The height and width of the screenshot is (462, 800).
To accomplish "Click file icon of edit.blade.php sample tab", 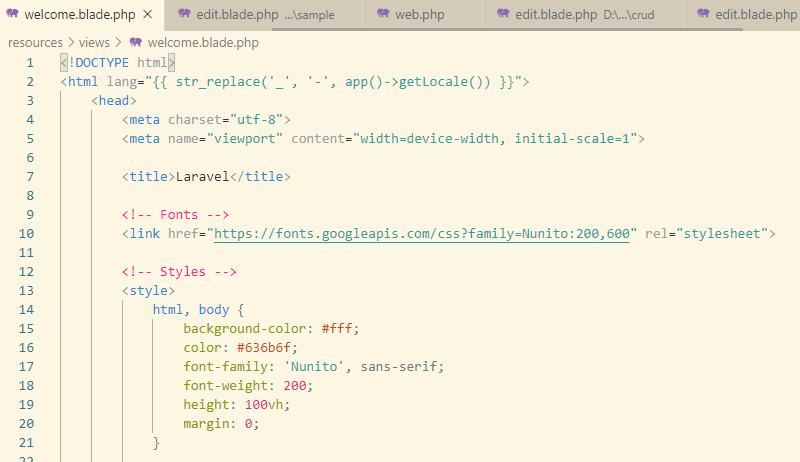I will pyautogui.click(x=184, y=15).
